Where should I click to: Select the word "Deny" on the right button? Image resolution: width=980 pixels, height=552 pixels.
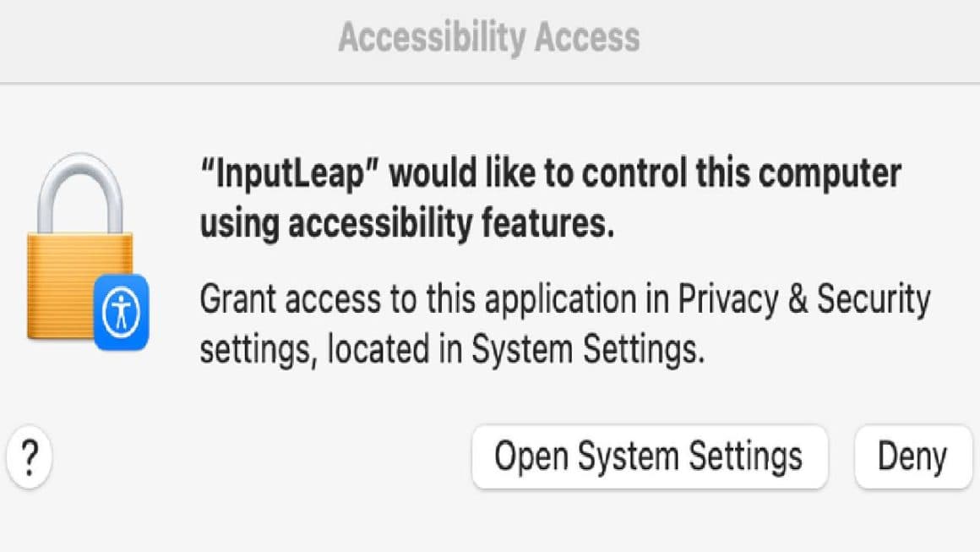click(912, 457)
